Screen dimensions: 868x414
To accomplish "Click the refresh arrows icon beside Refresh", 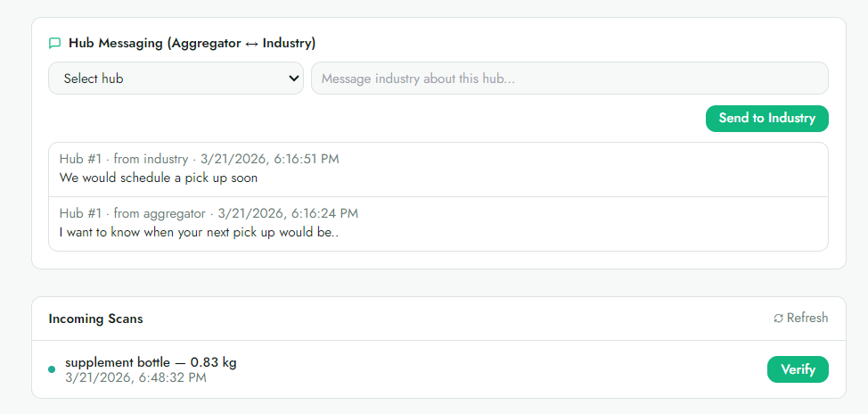I will (x=778, y=319).
